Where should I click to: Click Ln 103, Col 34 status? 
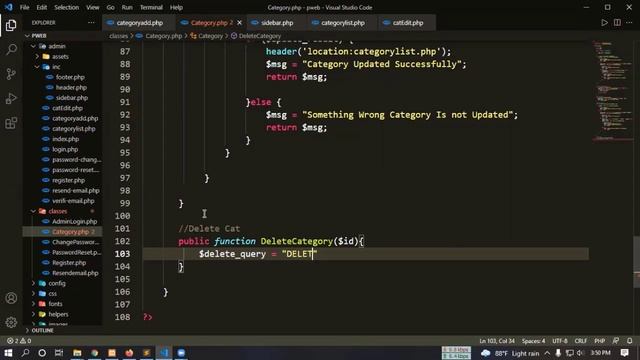point(497,340)
